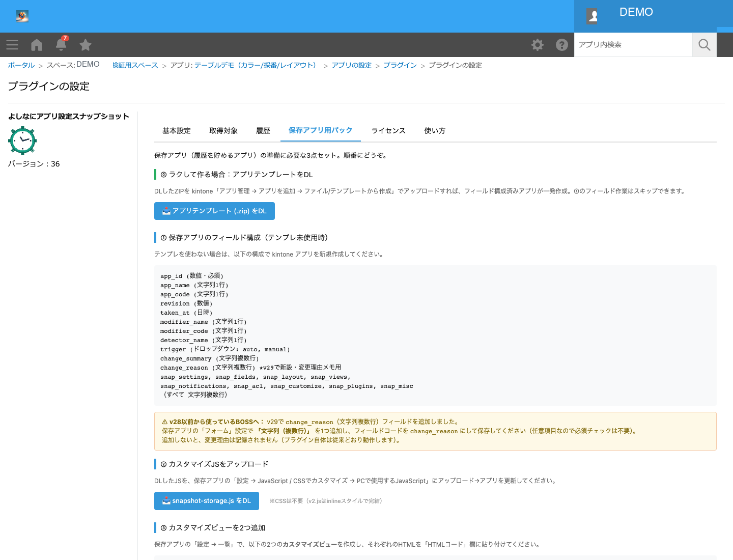Switch to the 取得対象 tab

(223, 131)
